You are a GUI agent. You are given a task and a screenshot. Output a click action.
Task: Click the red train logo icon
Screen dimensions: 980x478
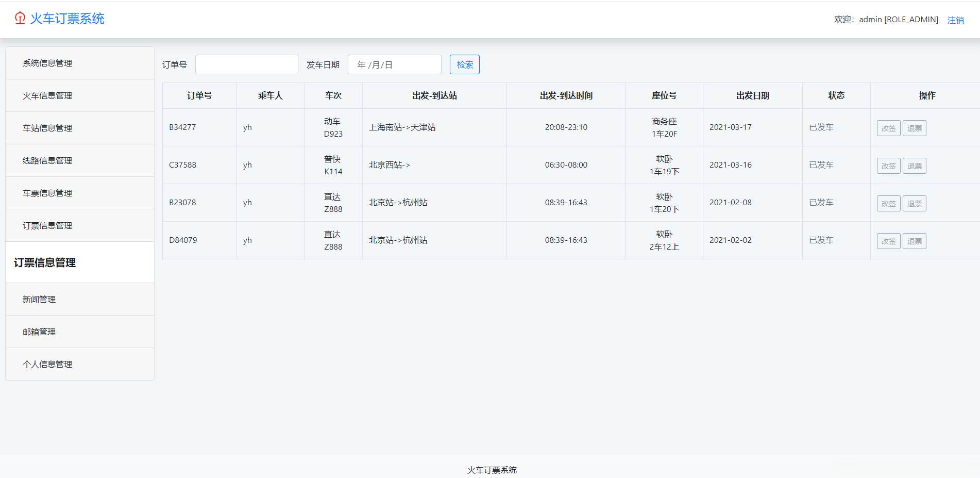pyautogui.click(x=20, y=19)
